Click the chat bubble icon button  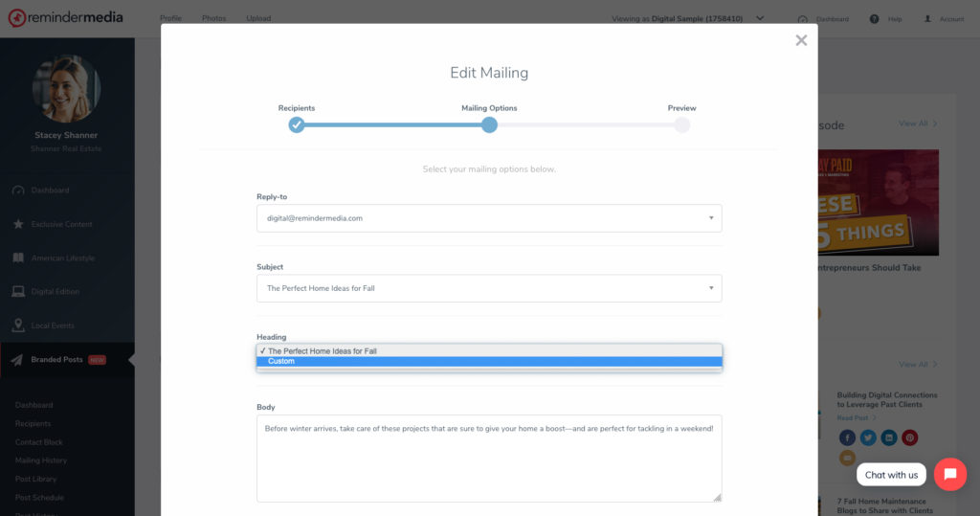click(x=949, y=474)
